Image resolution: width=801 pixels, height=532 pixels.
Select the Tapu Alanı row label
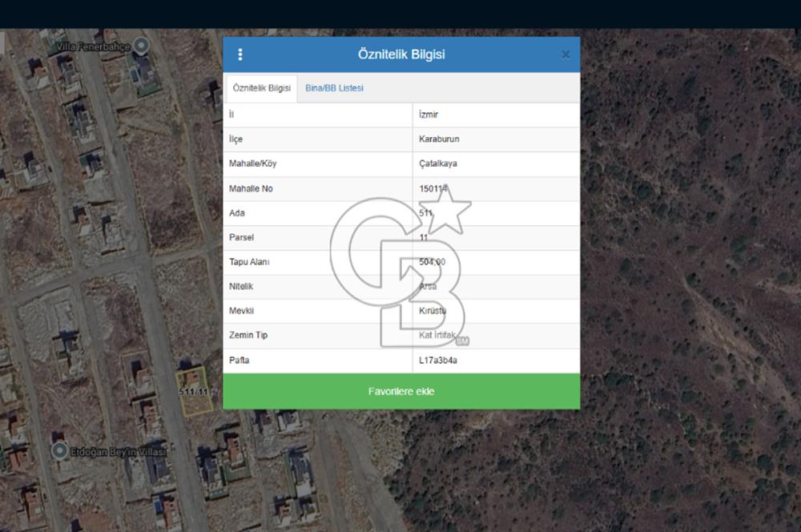click(249, 262)
